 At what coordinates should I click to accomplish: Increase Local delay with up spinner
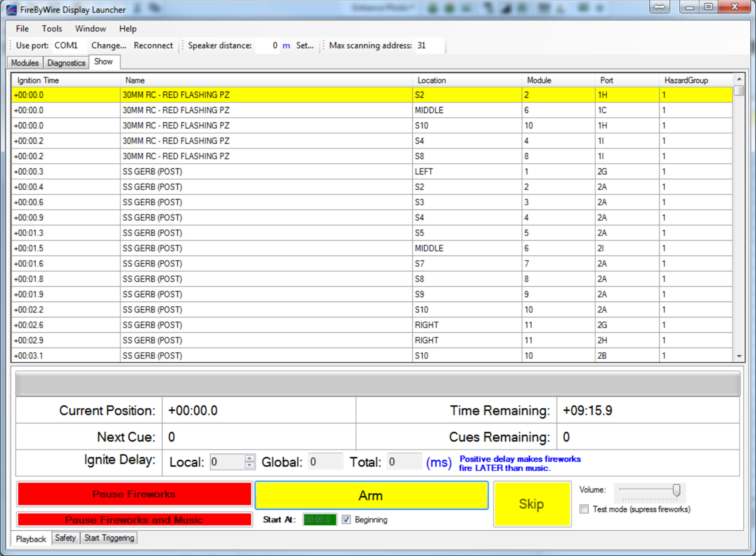click(249, 458)
